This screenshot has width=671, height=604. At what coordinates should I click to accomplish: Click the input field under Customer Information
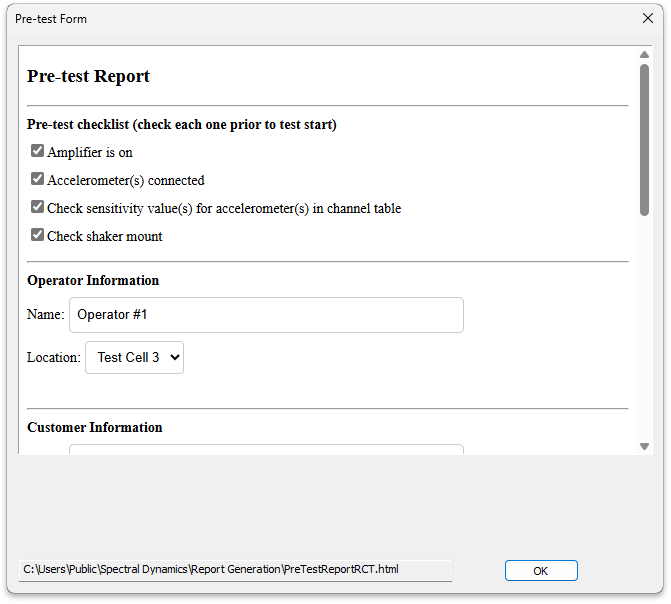pyautogui.click(x=266, y=450)
